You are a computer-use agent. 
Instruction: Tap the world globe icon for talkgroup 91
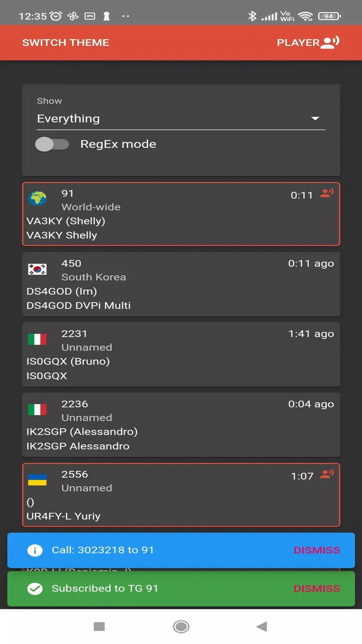tap(38, 198)
